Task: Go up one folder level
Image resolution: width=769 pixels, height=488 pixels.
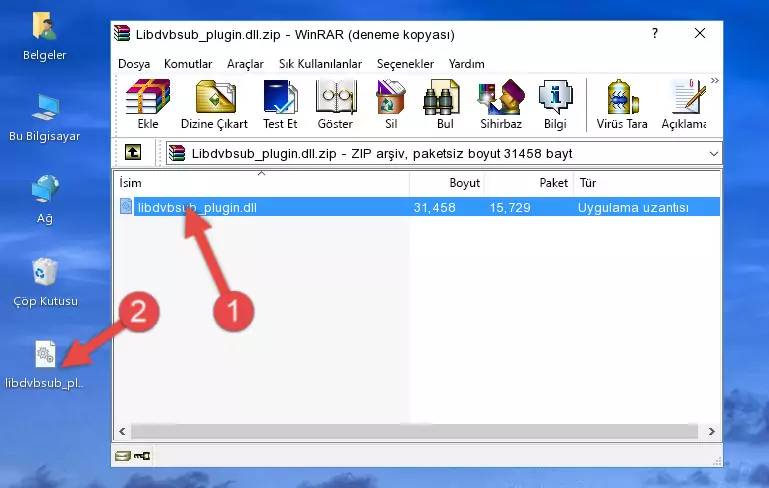Action: click(133, 153)
